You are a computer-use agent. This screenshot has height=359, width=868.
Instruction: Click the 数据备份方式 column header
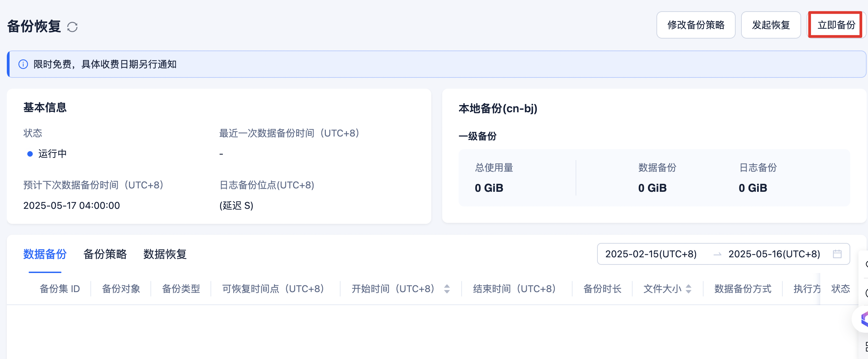click(x=742, y=289)
